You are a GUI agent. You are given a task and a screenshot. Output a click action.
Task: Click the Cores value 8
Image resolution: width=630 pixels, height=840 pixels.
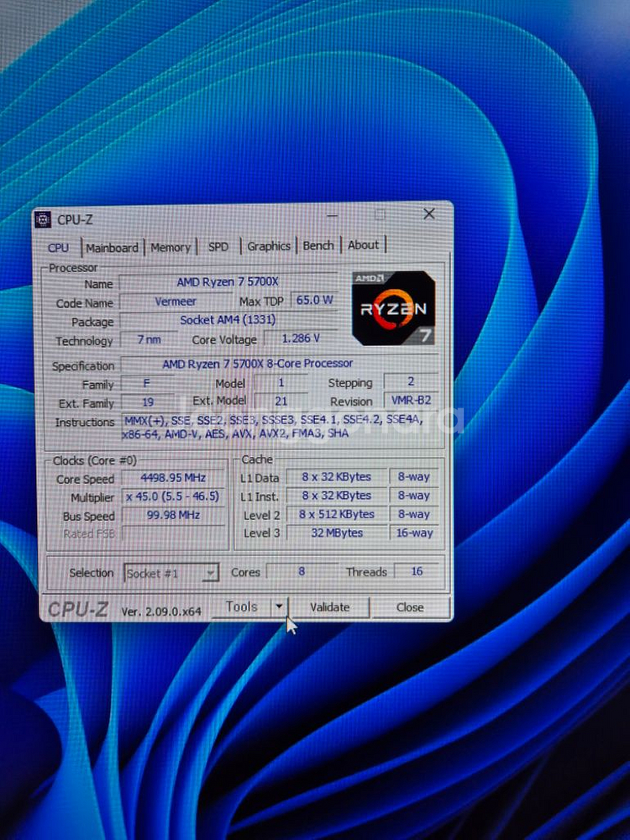pos(302,571)
